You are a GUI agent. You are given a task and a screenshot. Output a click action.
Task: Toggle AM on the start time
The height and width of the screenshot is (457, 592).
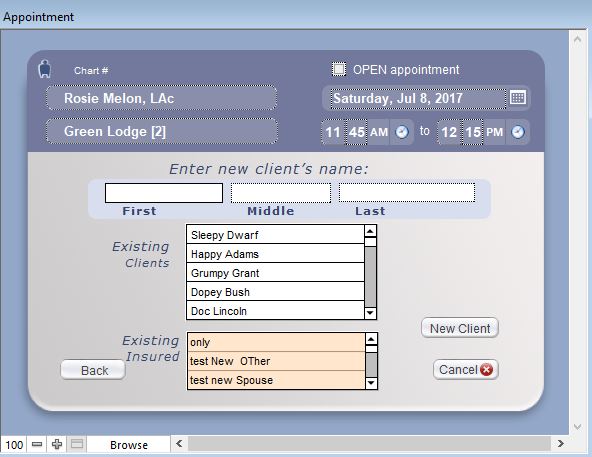379,132
